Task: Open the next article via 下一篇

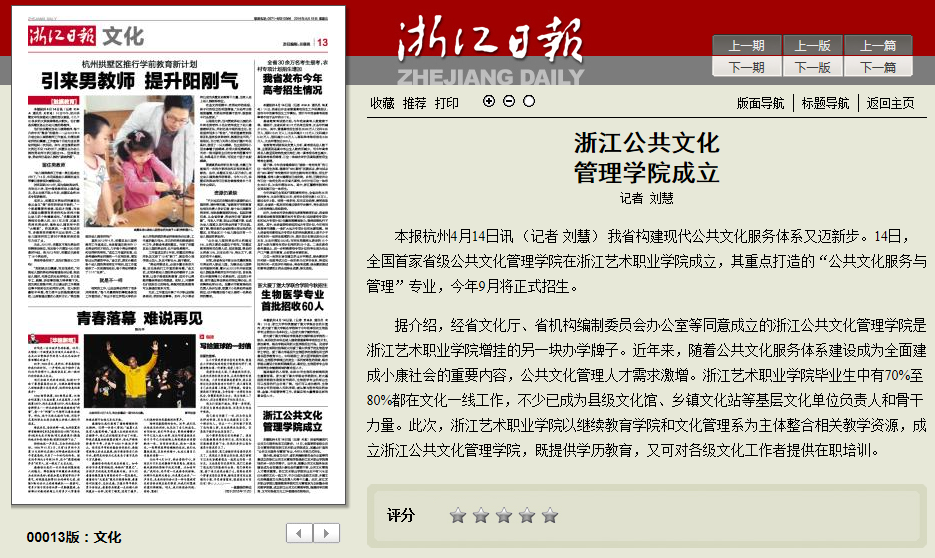Action: click(878, 67)
